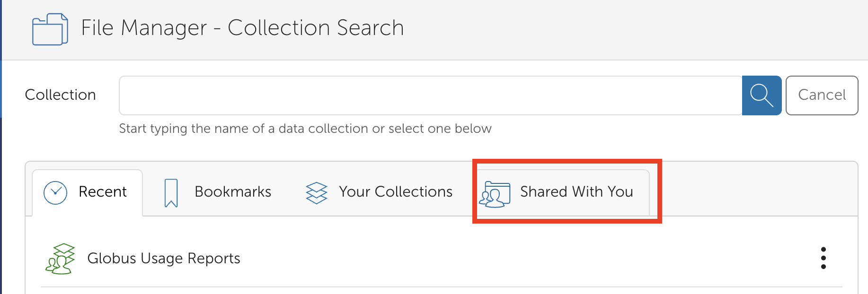Image resolution: width=868 pixels, height=294 pixels.
Task: Click the green Globus Usage Reports collection icon
Action: tap(61, 258)
